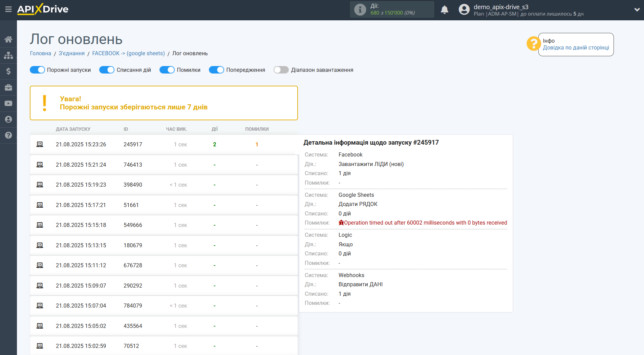Select date 21.08.2025 15:21:24
644x355 pixels.
[81, 165]
